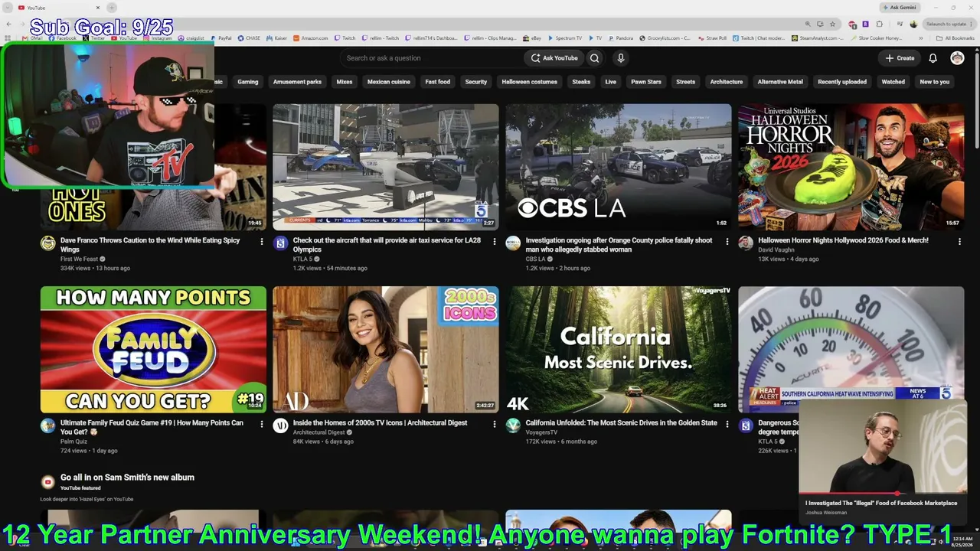The height and width of the screenshot is (551, 980).
Task: Open the Pandora bookmark
Action: (x=620, y=37)
